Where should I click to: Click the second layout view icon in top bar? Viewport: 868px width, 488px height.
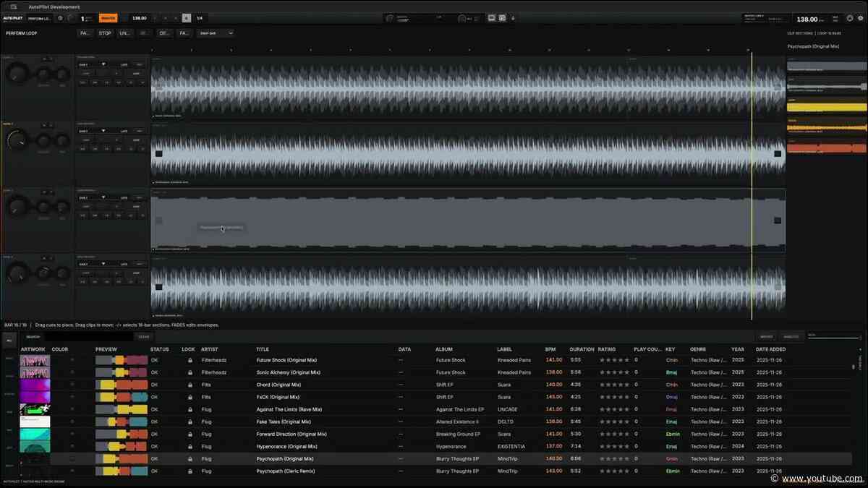coord(502,18)
